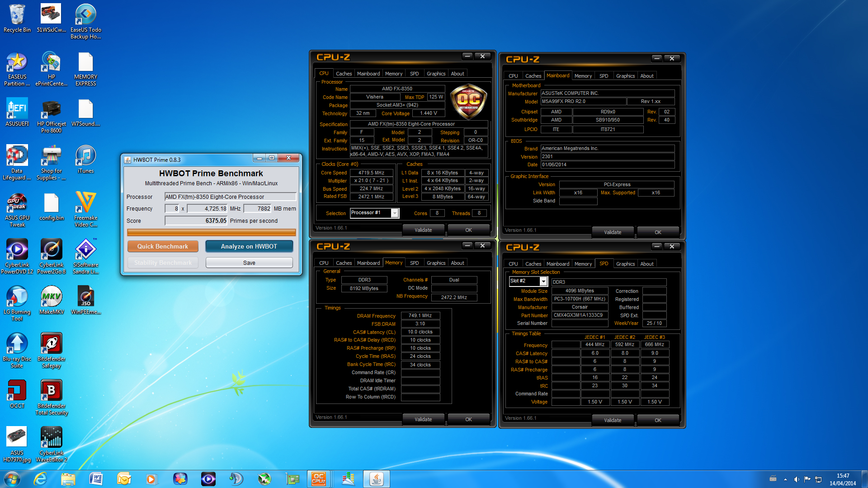This screenshot has width=868, height=488.
Task: Click OK in Memory CPU-Z window
Action: point(468,419)
